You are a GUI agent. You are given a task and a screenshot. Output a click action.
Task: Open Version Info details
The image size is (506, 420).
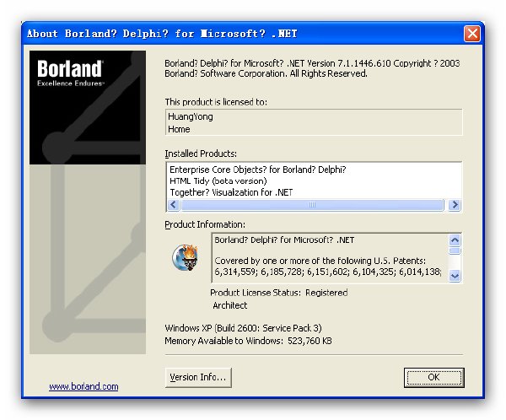[x=198, y=377]
